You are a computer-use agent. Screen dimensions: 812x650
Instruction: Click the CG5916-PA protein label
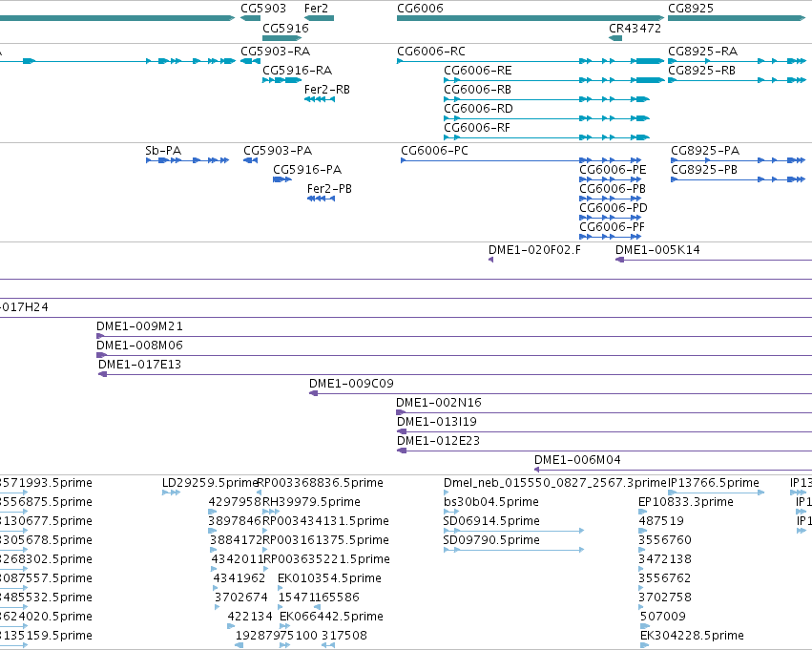tap(307, 170)
